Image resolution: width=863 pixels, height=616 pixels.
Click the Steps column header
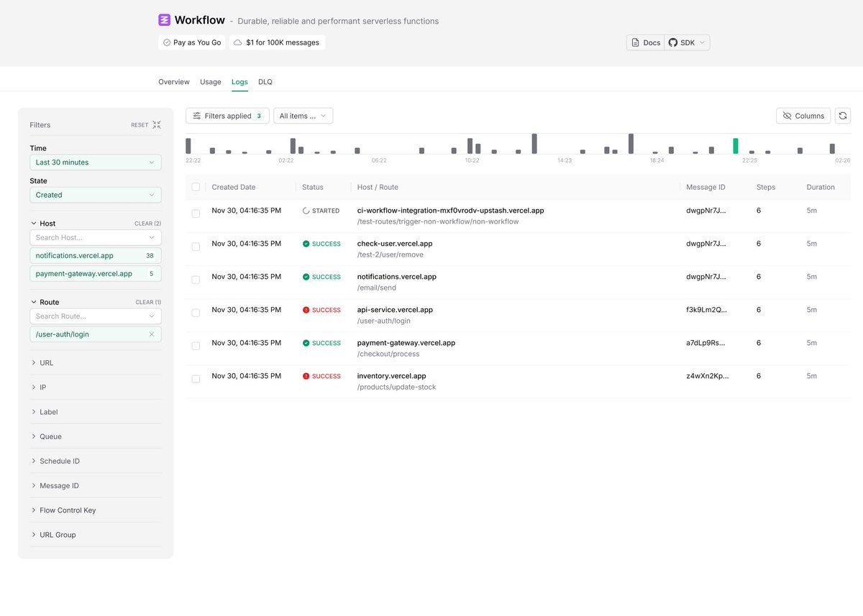coord(766,187)
